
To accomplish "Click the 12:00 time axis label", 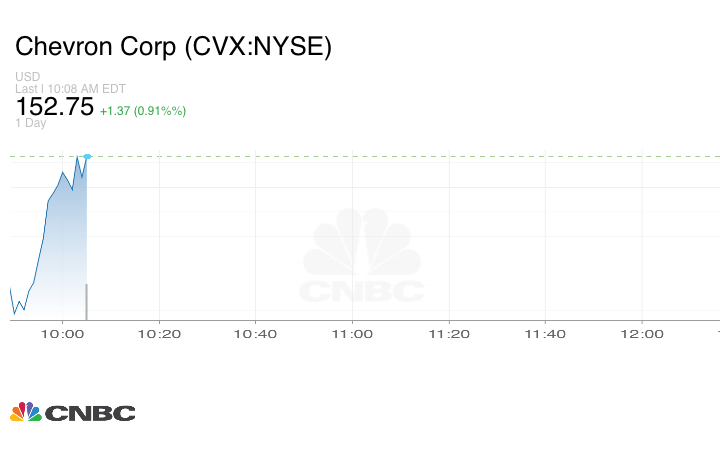I will [x=642, y=334].
